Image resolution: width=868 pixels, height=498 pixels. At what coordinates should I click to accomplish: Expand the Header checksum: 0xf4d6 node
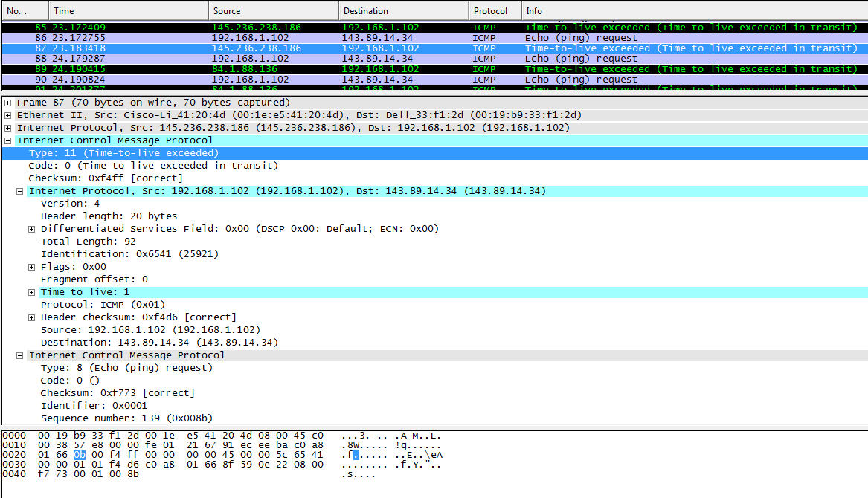[x=31, y=317]
